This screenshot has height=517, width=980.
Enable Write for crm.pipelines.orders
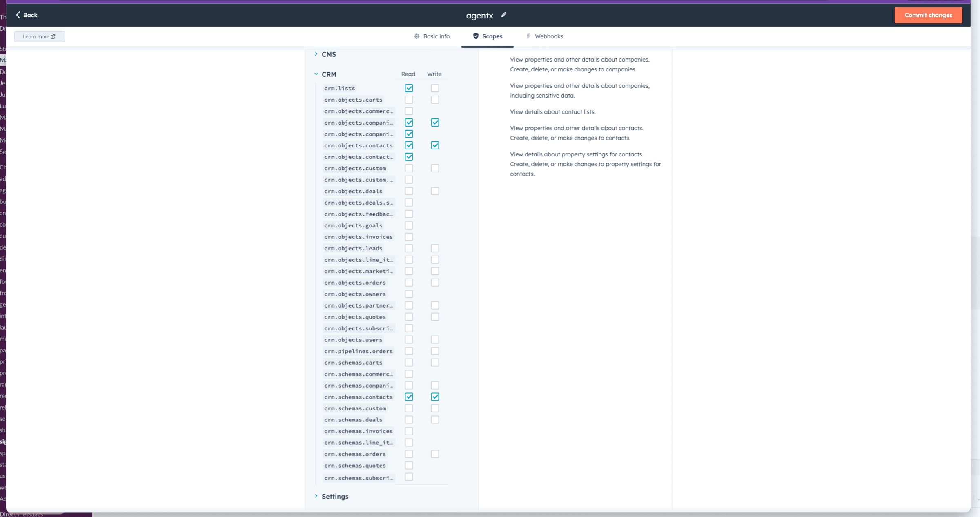click(x=435, y=351)
